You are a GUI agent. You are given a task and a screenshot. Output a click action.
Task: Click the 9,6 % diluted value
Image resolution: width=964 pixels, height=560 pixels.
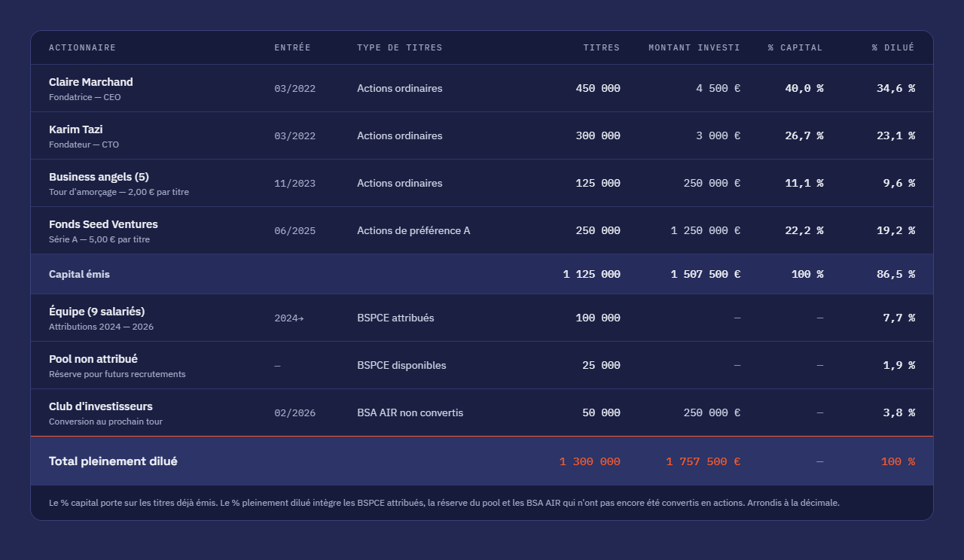coord(899,184)
